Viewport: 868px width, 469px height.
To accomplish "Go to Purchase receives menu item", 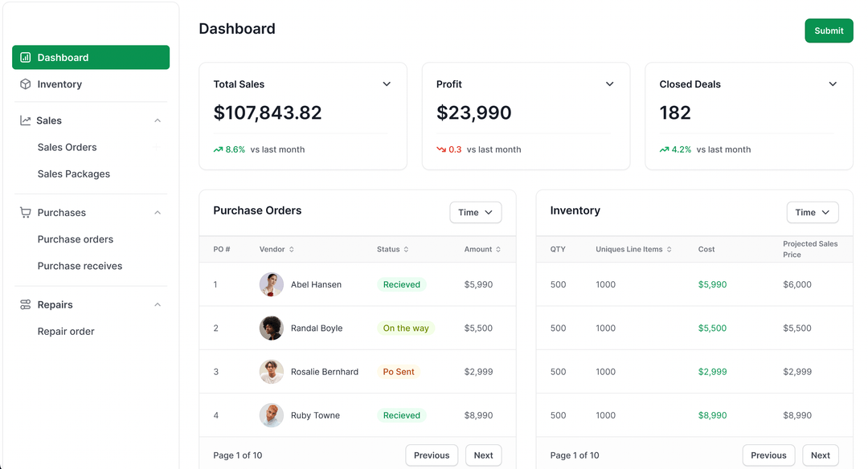I will (x=80, y=266).
